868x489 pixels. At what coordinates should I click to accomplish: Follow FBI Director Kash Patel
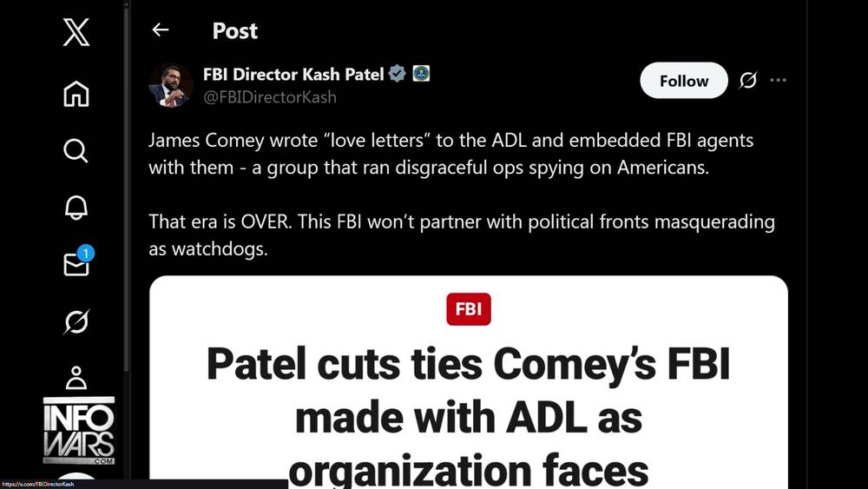[x=683, y=81]
